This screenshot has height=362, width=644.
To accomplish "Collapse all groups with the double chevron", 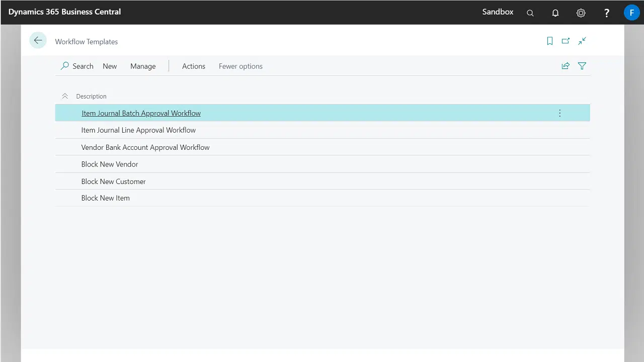I will click(x=65, y=96).
